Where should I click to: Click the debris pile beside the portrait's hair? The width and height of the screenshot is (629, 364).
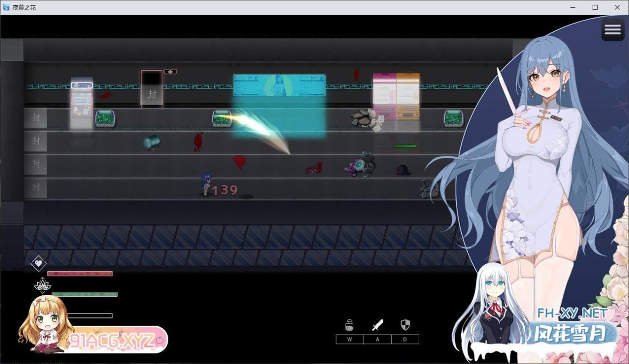pos(430,189)
